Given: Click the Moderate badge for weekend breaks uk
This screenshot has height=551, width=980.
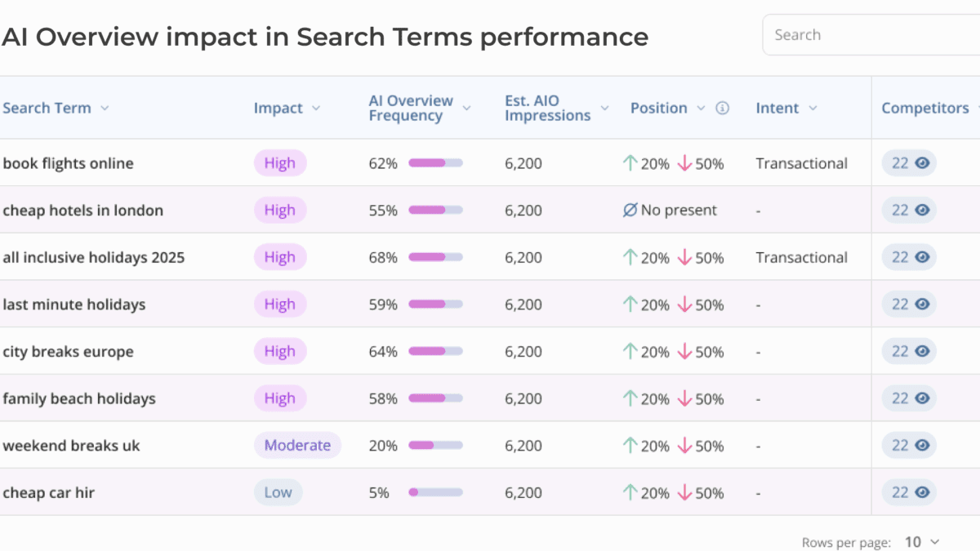Looking at the screenshot, I should click(297, 446).
